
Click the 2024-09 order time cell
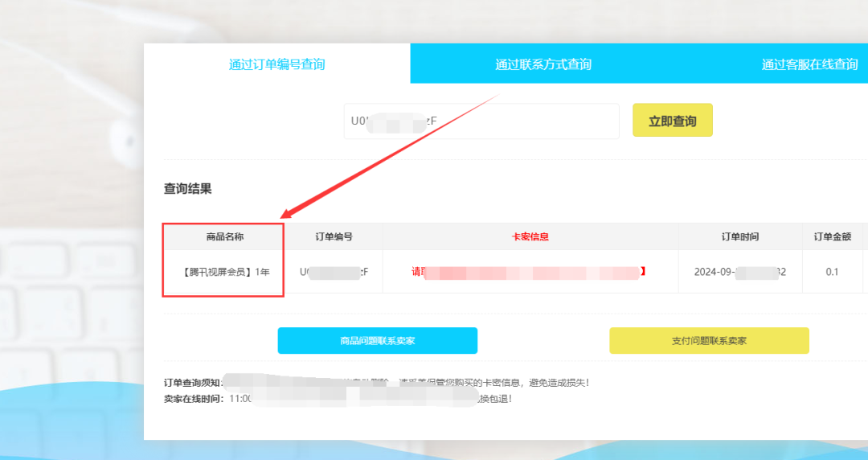[x=740, y=272]
